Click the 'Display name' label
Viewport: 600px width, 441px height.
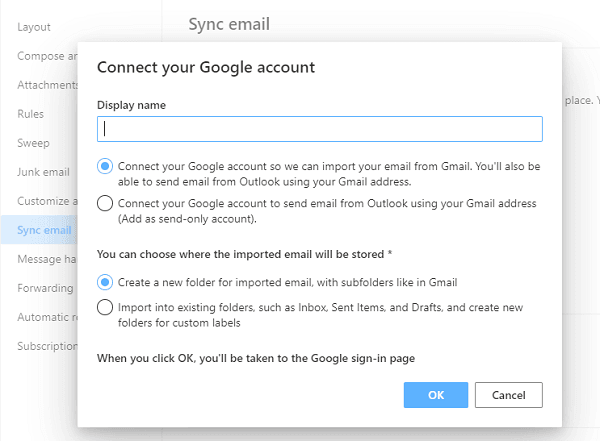(x=131, y=105)
